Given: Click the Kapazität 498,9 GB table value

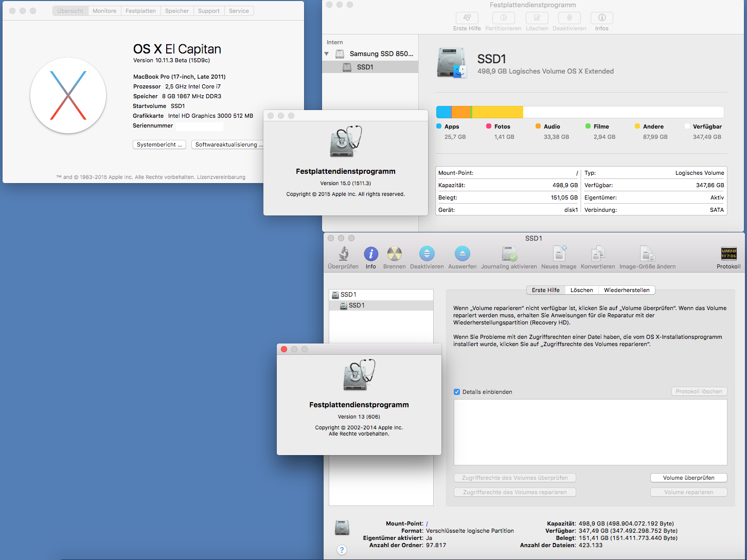Looking at the screenshot, I should (565, 185).
